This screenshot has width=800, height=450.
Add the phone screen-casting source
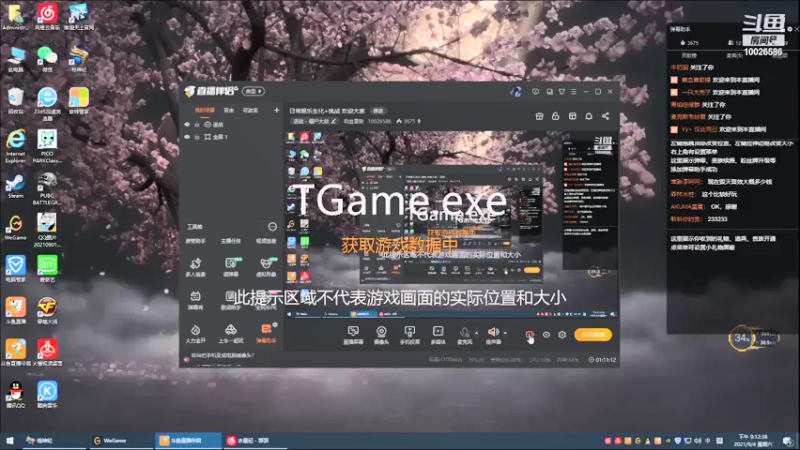409,335
